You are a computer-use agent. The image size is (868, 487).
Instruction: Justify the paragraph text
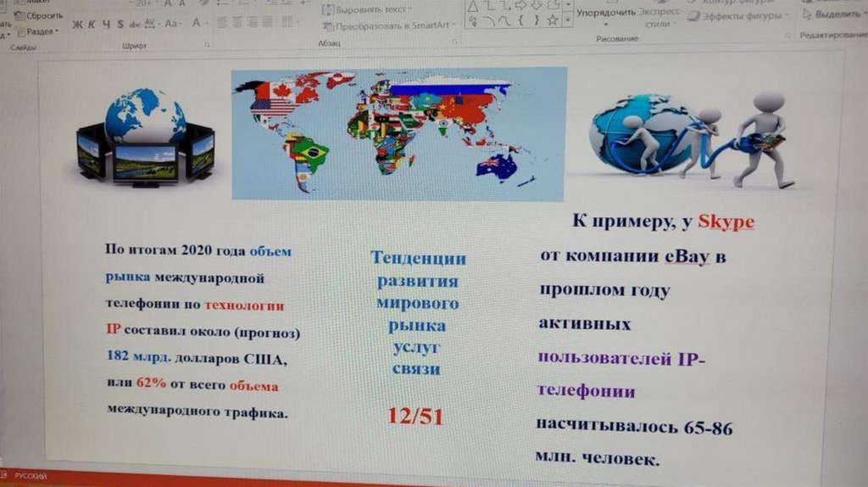pyautogui.click(x=267, y=22)
